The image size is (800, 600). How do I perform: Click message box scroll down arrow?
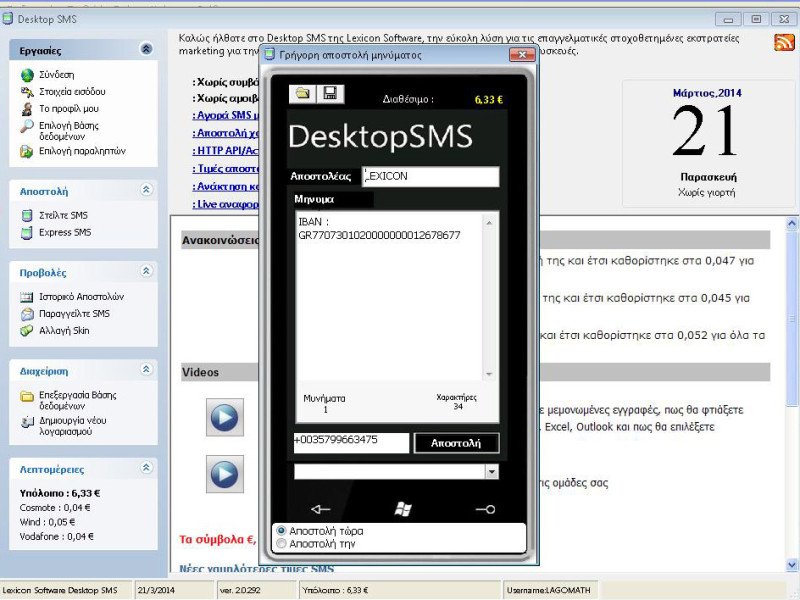[x=489, y=374]
